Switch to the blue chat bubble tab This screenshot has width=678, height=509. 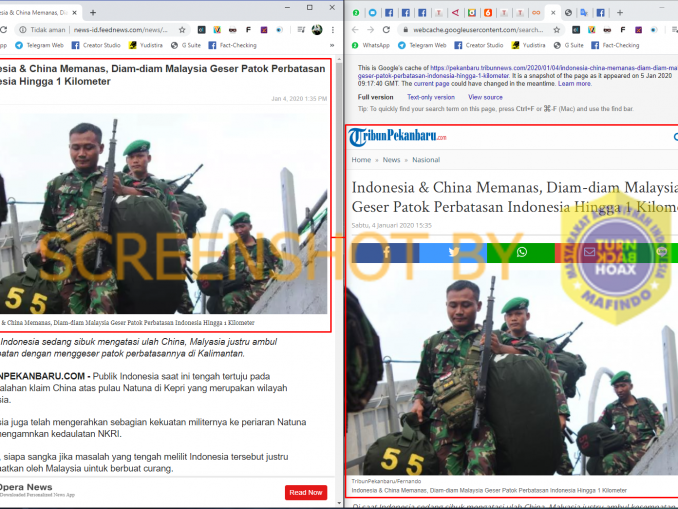click(372, 13)
